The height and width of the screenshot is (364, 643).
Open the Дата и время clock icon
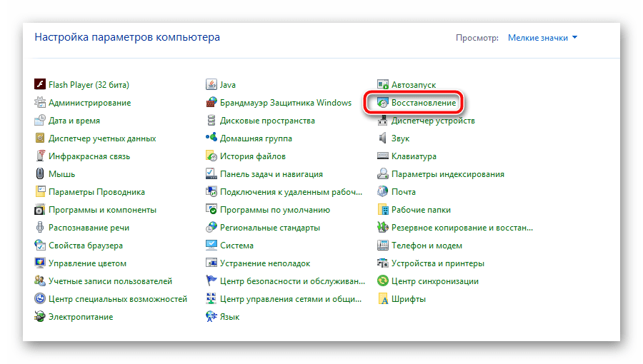[x=40, y=121]
